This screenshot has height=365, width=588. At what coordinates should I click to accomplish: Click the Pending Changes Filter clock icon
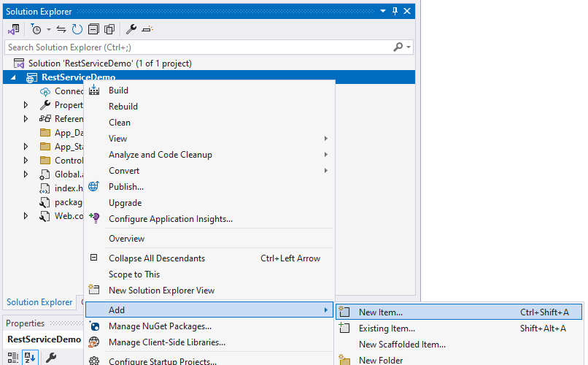click(x=36, y=29)
